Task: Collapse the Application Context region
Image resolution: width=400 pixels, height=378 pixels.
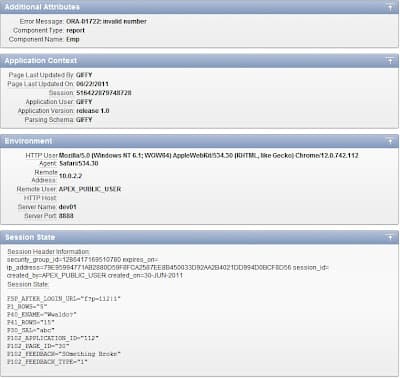Action: (390, 61)
